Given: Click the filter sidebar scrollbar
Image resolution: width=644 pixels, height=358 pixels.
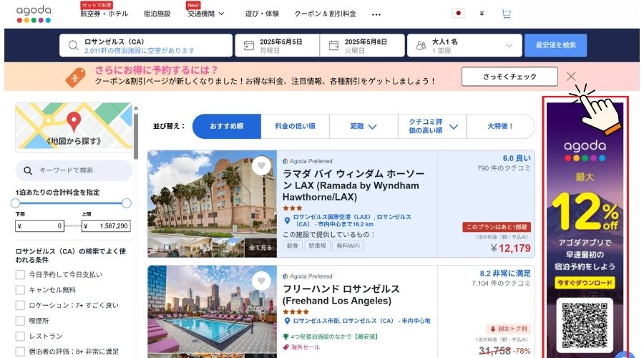Looking at the screenshot, I should tap(136, 135).
